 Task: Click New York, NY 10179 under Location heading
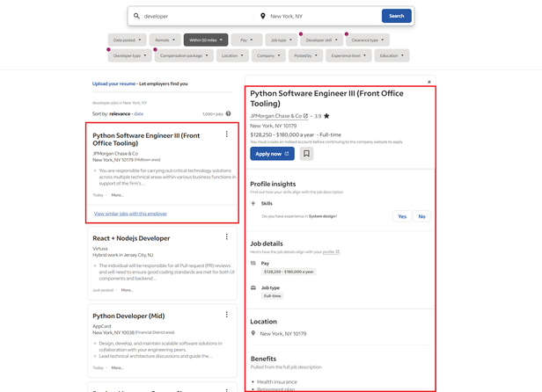tap(283, 334)
